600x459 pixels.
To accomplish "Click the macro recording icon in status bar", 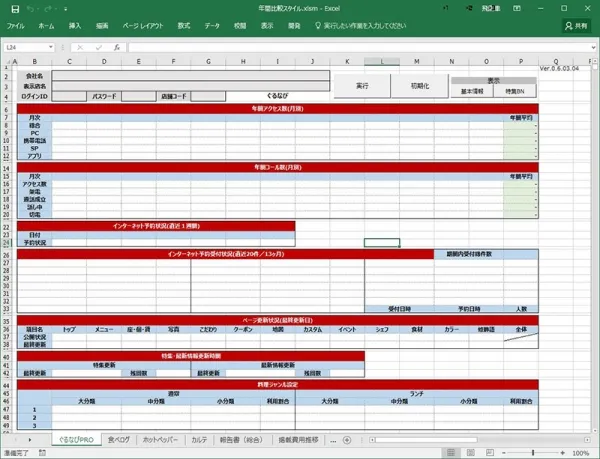I will click(x=42, y=453).
